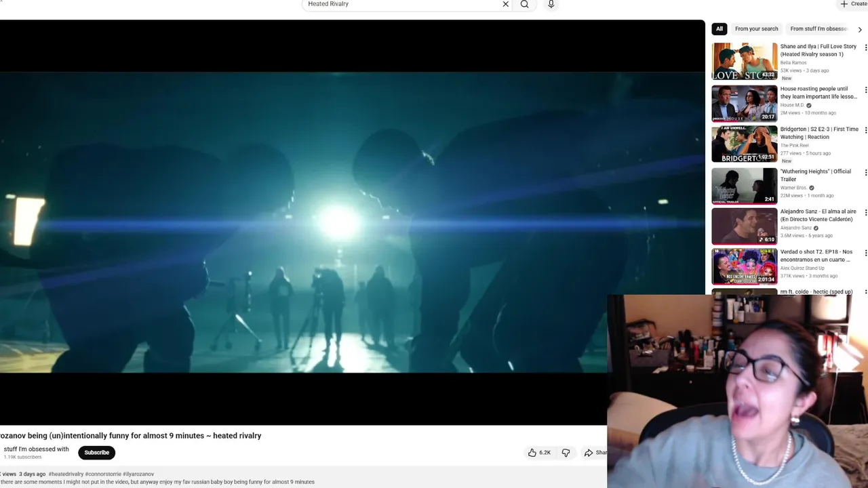Select the All filter chip
Image resolution: width=868 pixels, height=488 pixels.
point(719,29)
